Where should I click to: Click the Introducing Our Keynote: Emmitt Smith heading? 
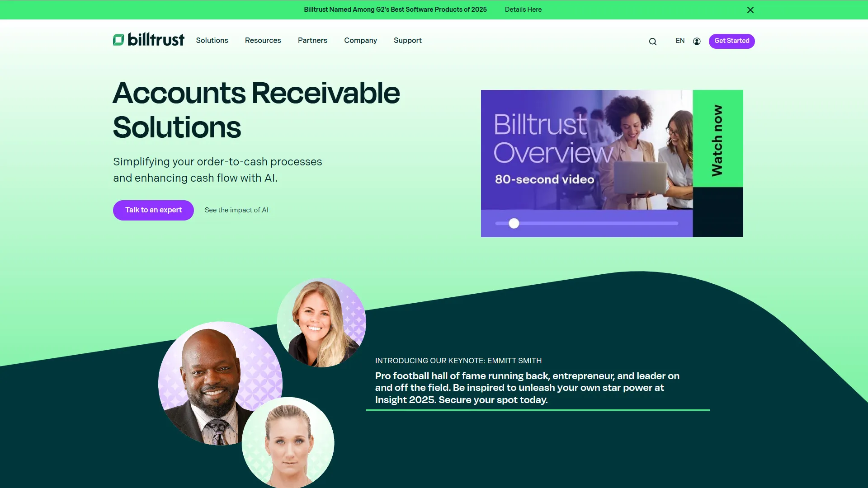coord(458,361)
